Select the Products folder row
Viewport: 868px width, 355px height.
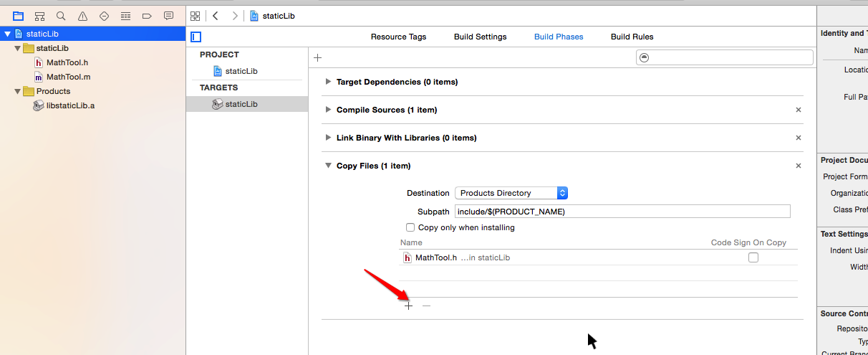click(92, 91)
